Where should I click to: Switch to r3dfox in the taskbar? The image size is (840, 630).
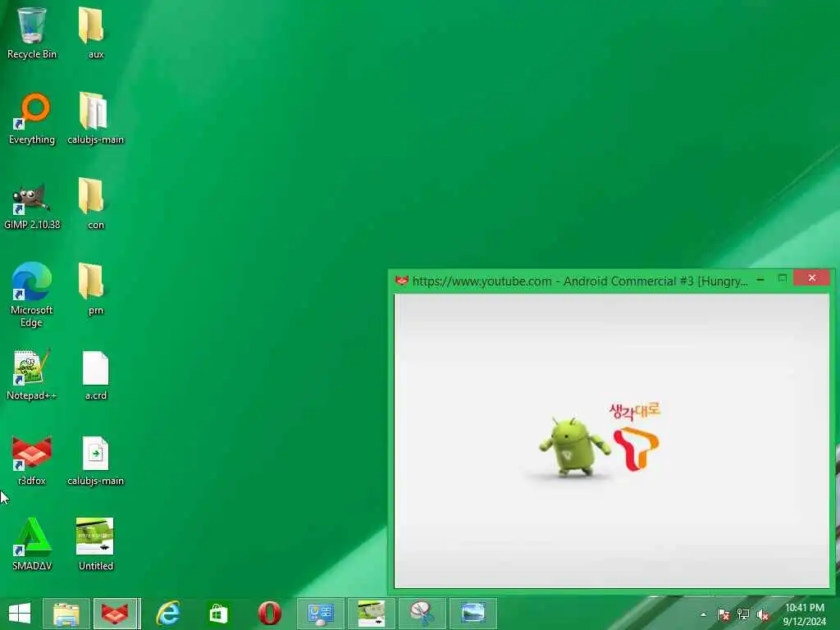pos(116,614)
